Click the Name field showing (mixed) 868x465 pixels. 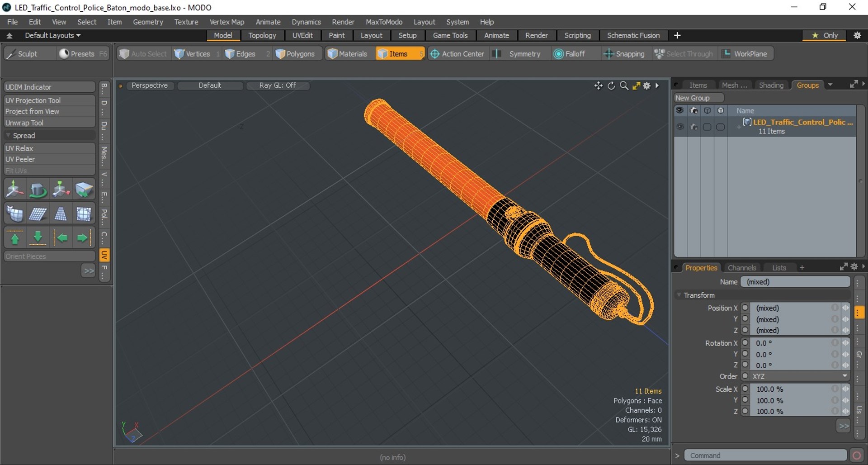click(795, 282)
